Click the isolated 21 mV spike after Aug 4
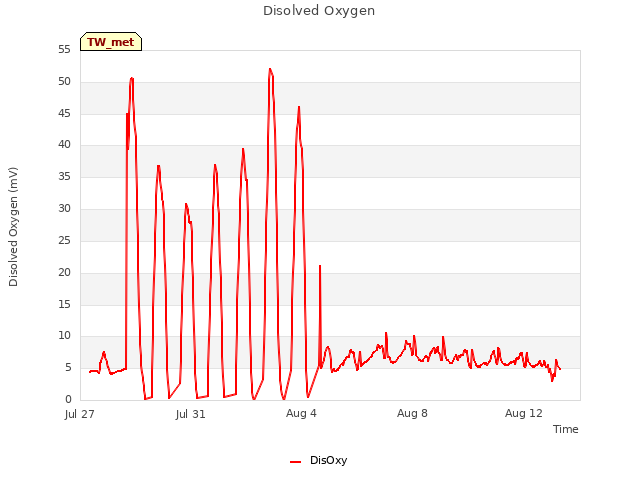The height and width of the screenshot is (480, 640). [x=320, y=266]
